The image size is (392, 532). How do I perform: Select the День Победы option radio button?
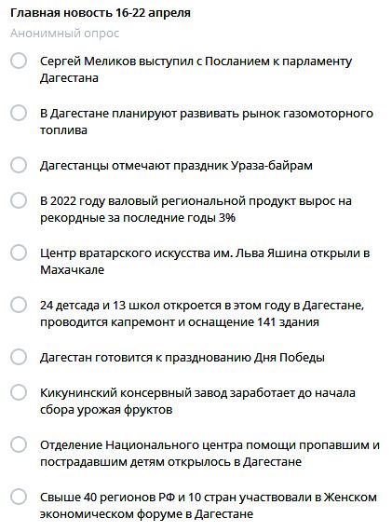click(x=19, y=357)
